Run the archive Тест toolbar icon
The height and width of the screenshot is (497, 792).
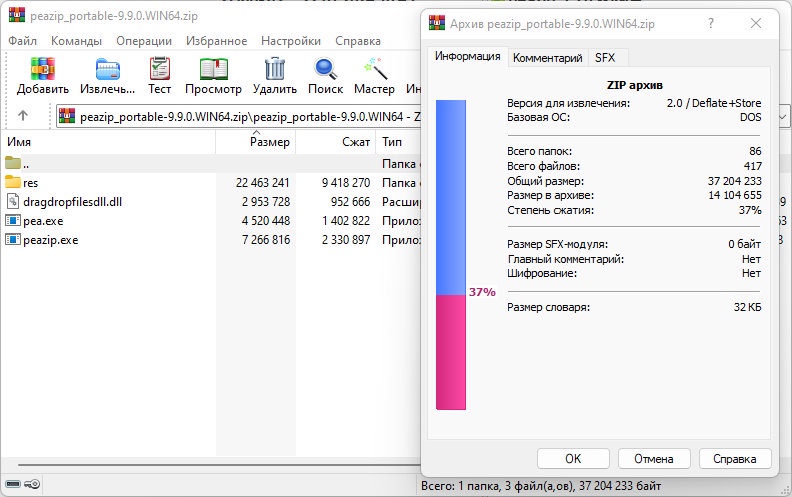[160, 69]
